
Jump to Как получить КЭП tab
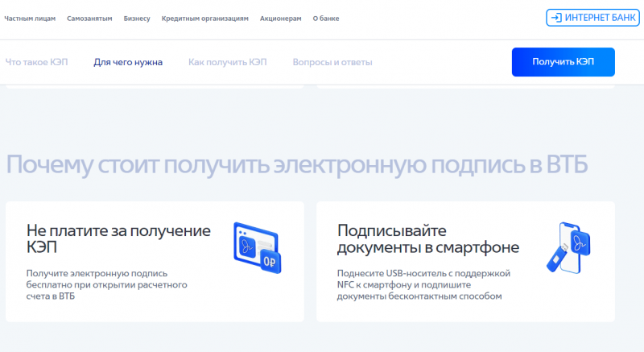click(228, 62)
